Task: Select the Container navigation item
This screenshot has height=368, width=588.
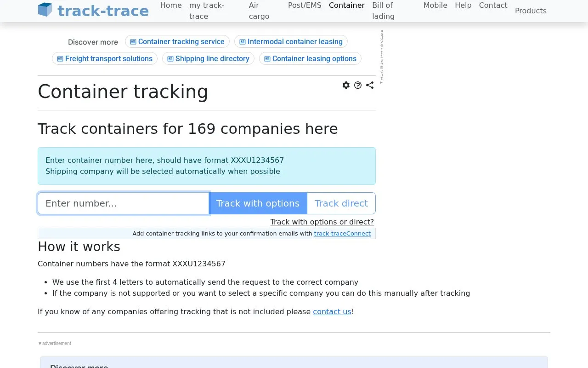Action: pyautogui.click(x=347, y=5)
